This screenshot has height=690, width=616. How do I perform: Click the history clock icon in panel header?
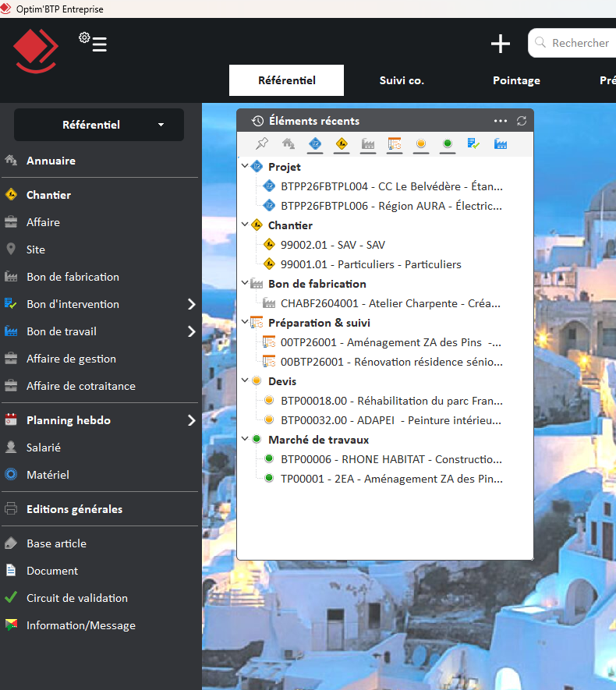point(257,121)
